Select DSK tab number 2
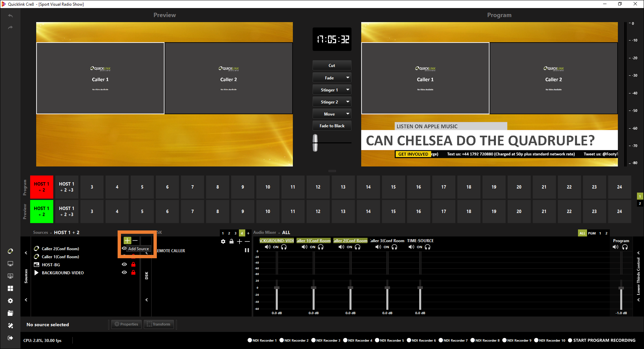The image size is (644, 349). pyautogui.click(x=229, y=233)
